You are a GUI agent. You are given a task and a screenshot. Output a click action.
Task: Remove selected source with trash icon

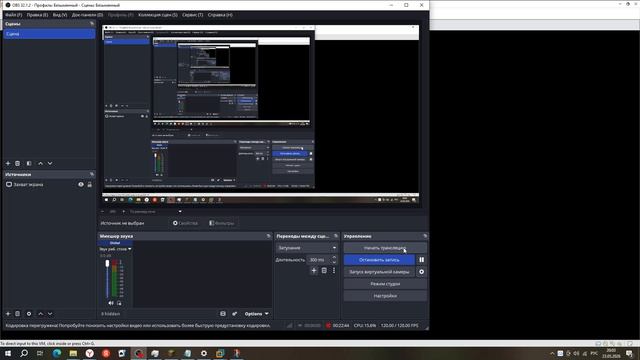point(18,313)
